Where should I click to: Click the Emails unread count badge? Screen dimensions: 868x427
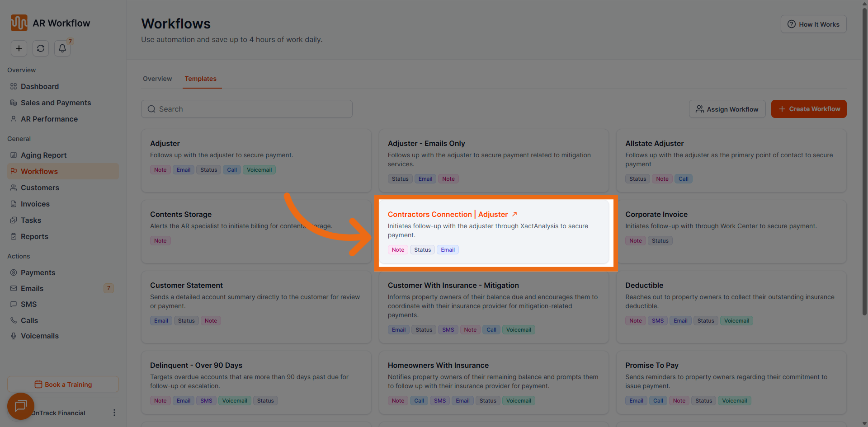click(x=108, y=288)
